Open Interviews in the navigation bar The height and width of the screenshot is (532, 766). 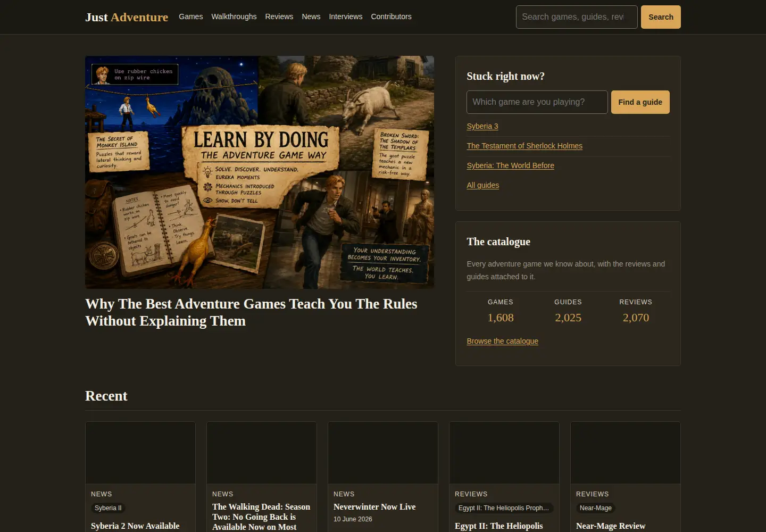click(345, 16)
